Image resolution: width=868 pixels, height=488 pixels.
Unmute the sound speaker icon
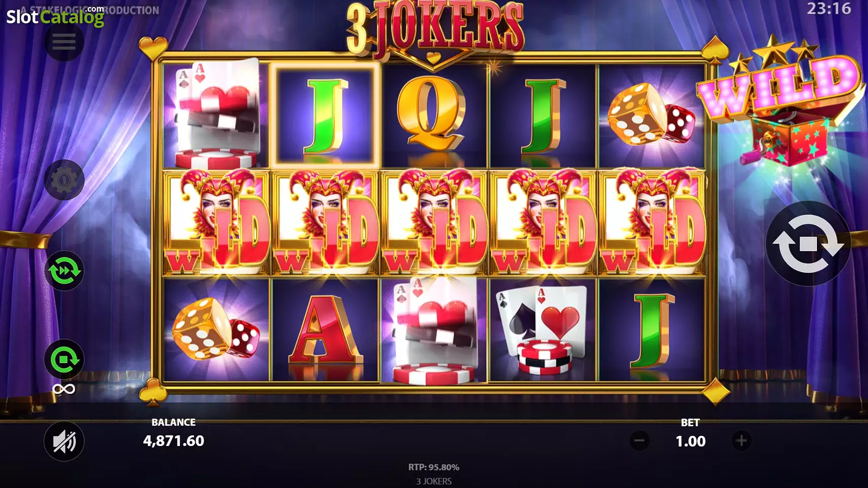pyautogui.click(x=64, y=441)
